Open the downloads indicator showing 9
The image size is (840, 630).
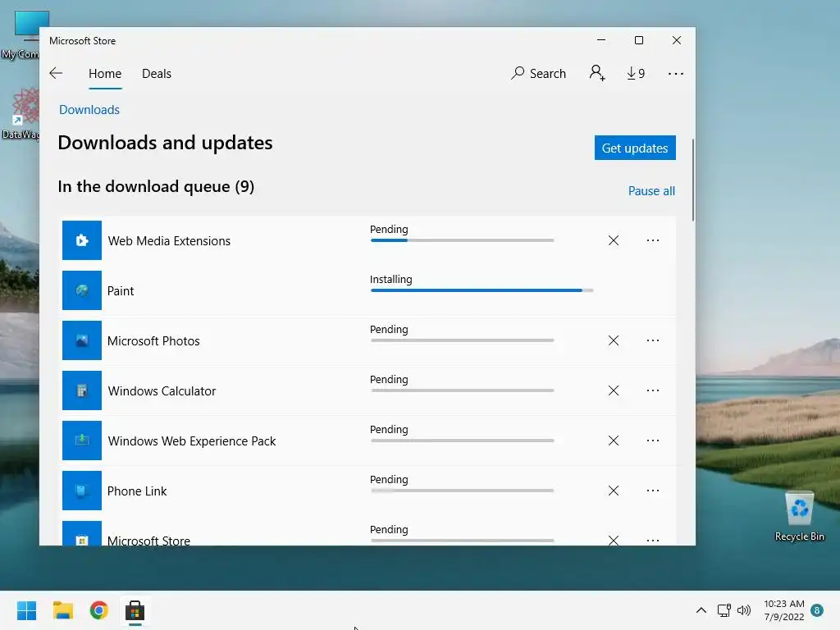pyautogui.click(x=636, y=73)
